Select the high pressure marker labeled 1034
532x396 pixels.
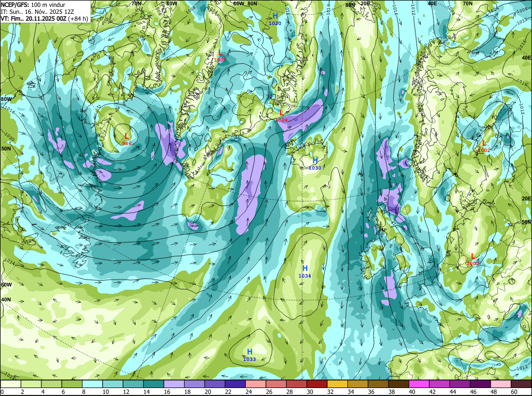coord(305,272)
